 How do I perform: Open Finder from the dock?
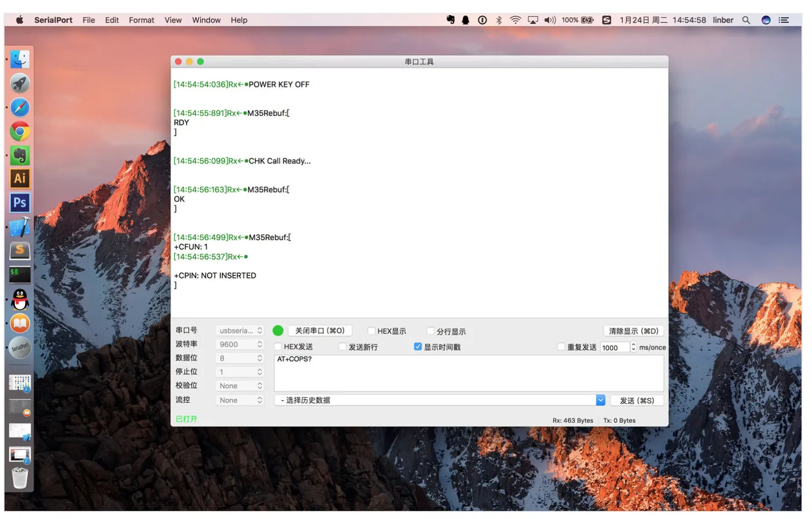point(20,59)
